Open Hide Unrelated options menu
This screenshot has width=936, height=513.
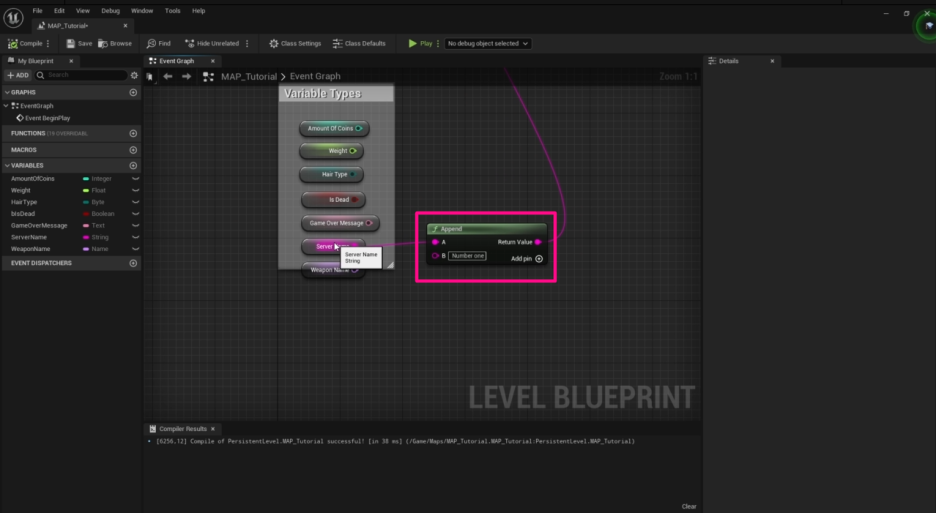coord(247,44)
